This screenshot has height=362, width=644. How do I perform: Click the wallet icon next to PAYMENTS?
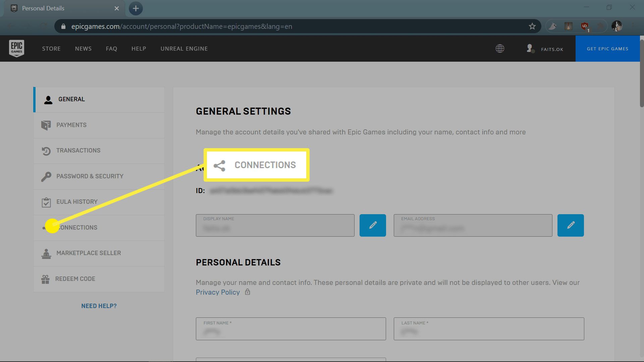tap(46, 125)
